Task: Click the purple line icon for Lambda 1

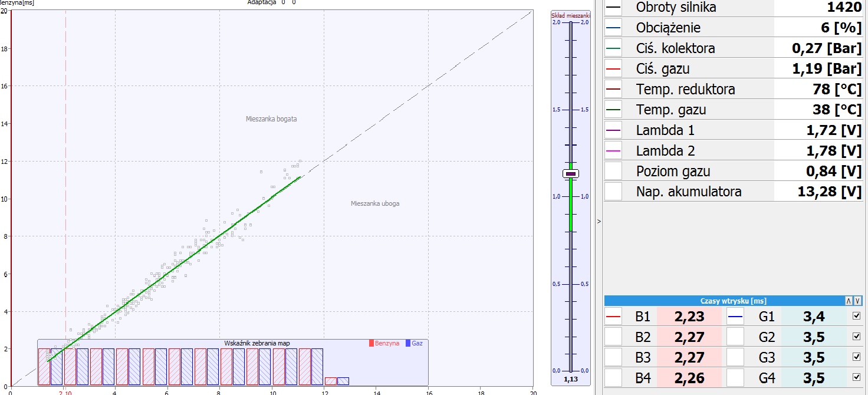Action: (x=613, y=130)
